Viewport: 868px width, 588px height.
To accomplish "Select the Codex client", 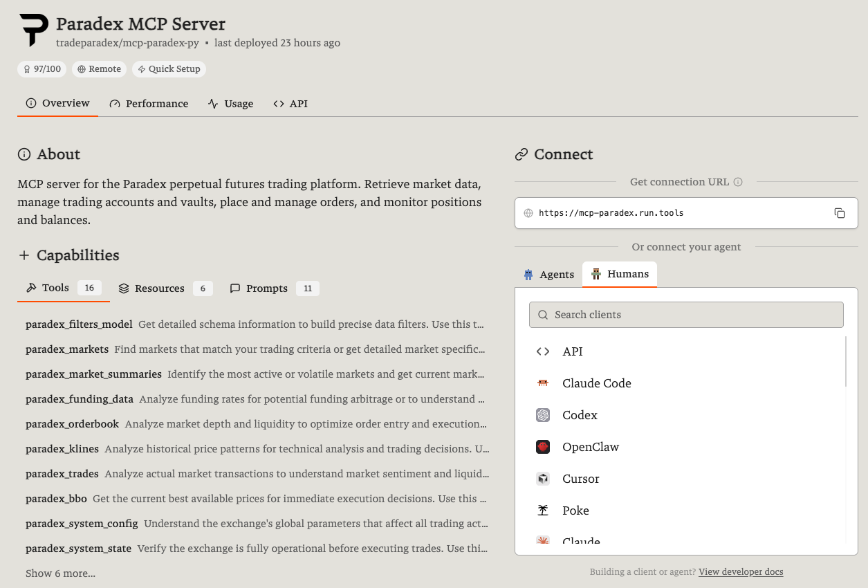I will [580, 414].
